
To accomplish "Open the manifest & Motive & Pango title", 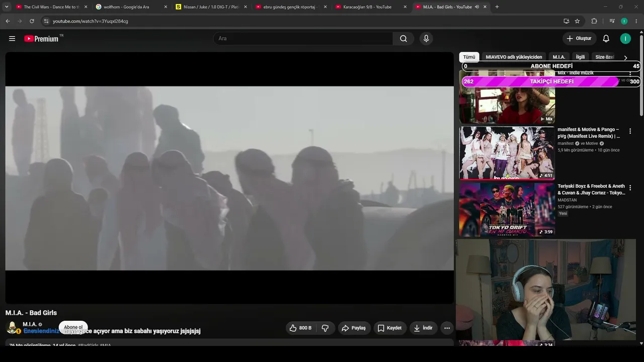I will (589, 133).
